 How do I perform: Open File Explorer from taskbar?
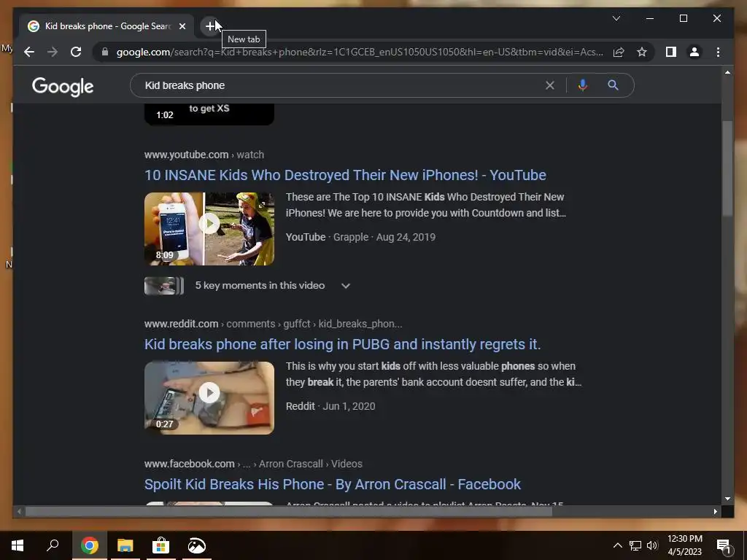[x=125, y=545]
